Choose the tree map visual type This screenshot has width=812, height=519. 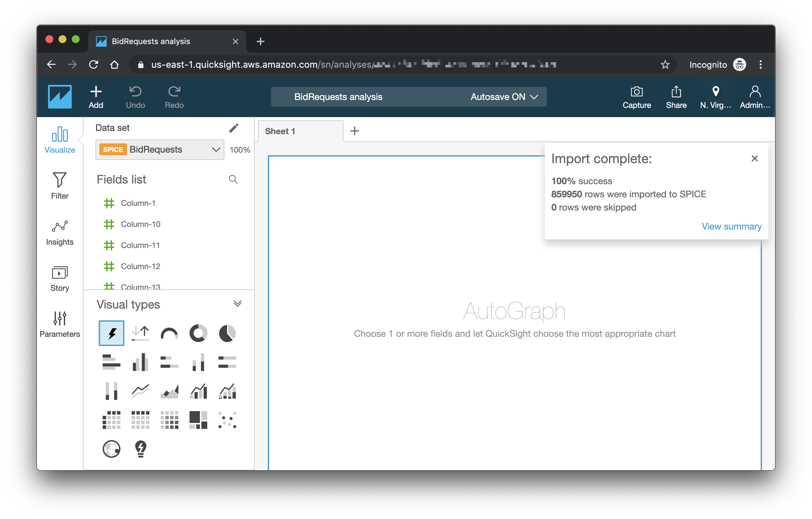[x=198, y=420]
